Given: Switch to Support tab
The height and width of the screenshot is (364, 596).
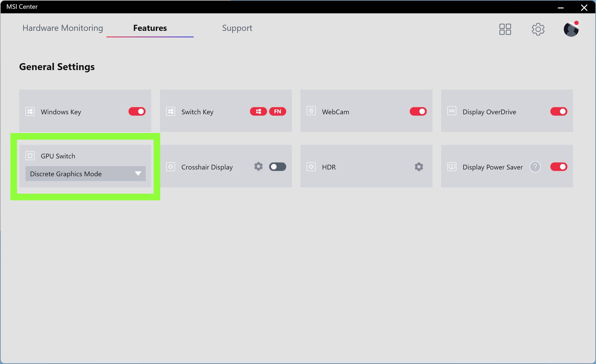Looking at the screenshot, I should click(237, 28).
